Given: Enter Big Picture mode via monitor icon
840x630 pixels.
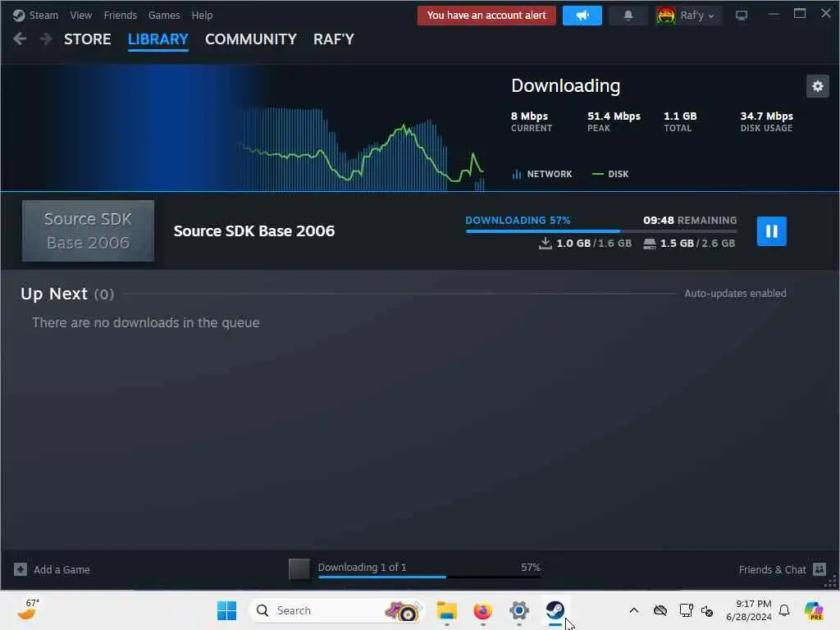Looking at the screenshot, I should pyautogui.click(x=742, y=15).
